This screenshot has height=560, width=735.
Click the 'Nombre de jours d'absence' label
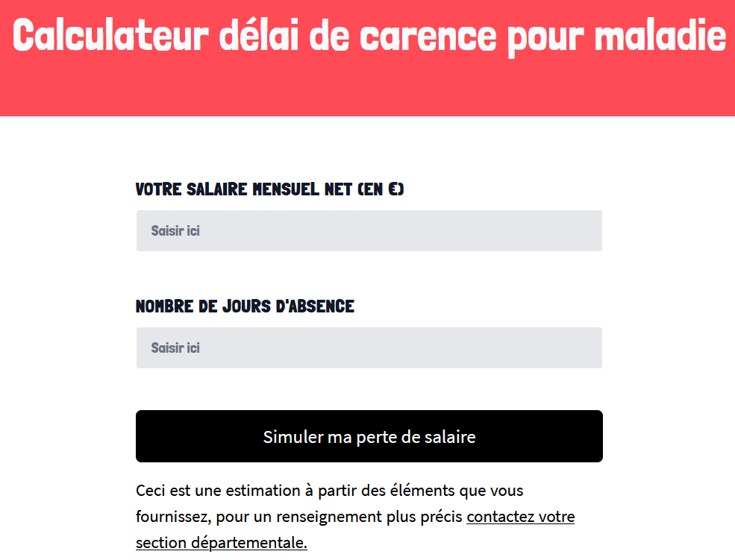tap(245, 306)
